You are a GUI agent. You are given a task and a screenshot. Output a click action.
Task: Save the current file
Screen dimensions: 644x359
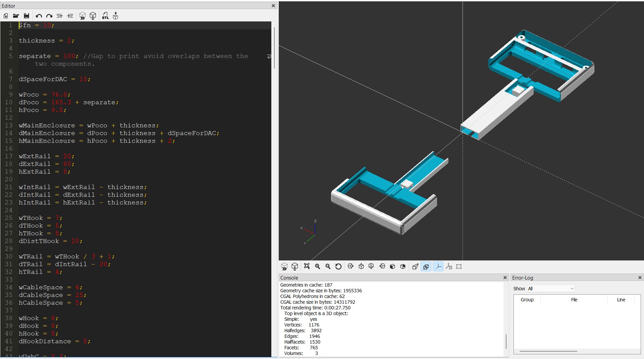point(26,16)
